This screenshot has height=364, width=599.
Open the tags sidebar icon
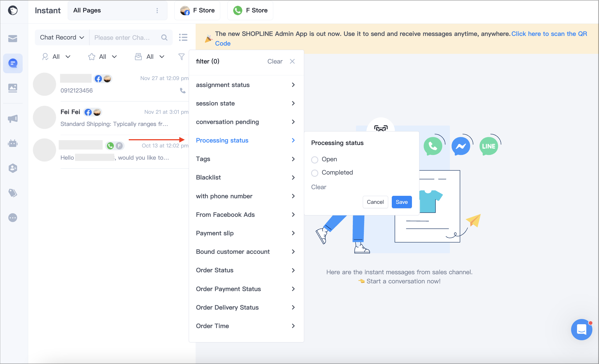(x=13, y=193)
